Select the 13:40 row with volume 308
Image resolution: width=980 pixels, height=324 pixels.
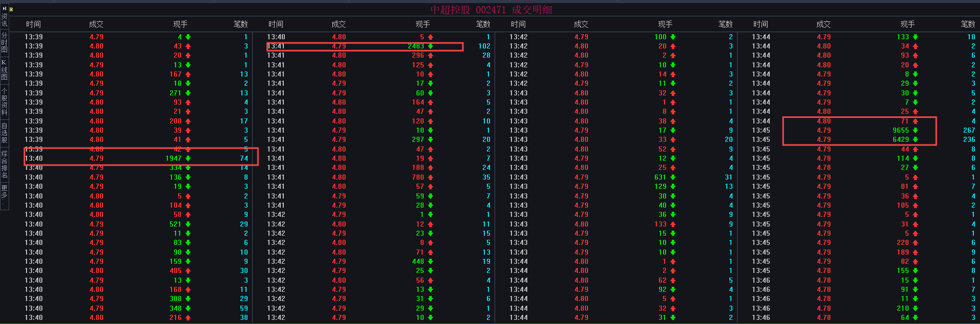tap(136, 298)
